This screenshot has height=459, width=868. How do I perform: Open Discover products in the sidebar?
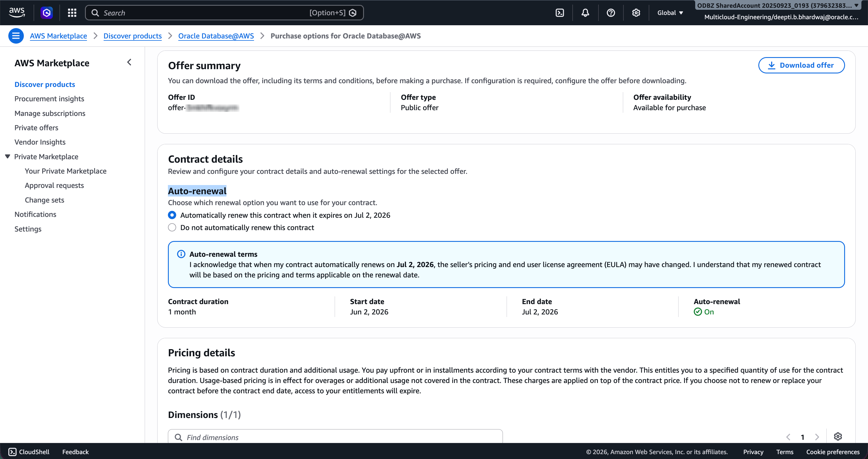(x=45, y=85)
